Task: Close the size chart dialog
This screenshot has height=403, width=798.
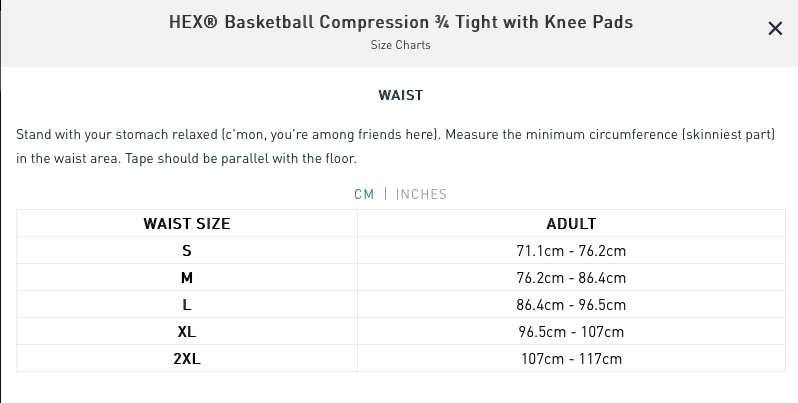Action: pos(774,28)
